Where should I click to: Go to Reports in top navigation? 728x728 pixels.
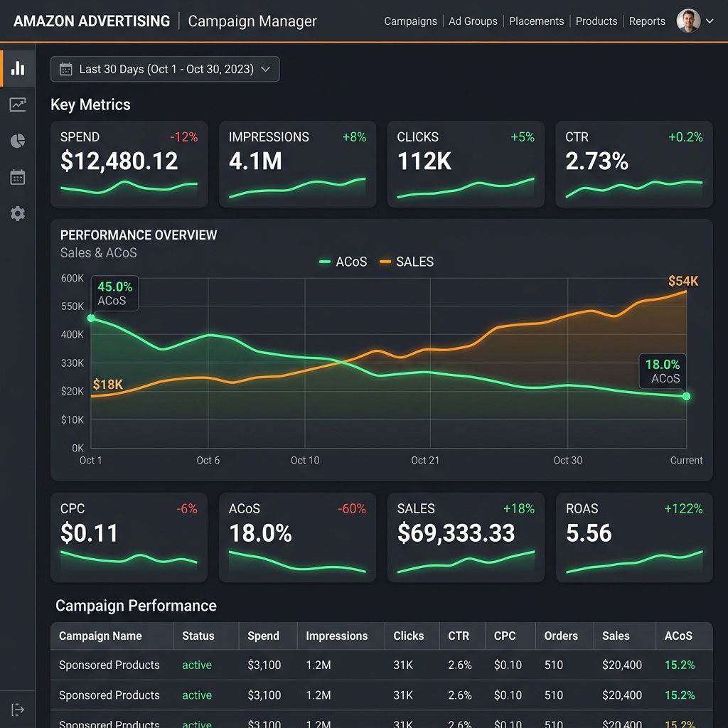pyautogui.click(x=647, y=21)
